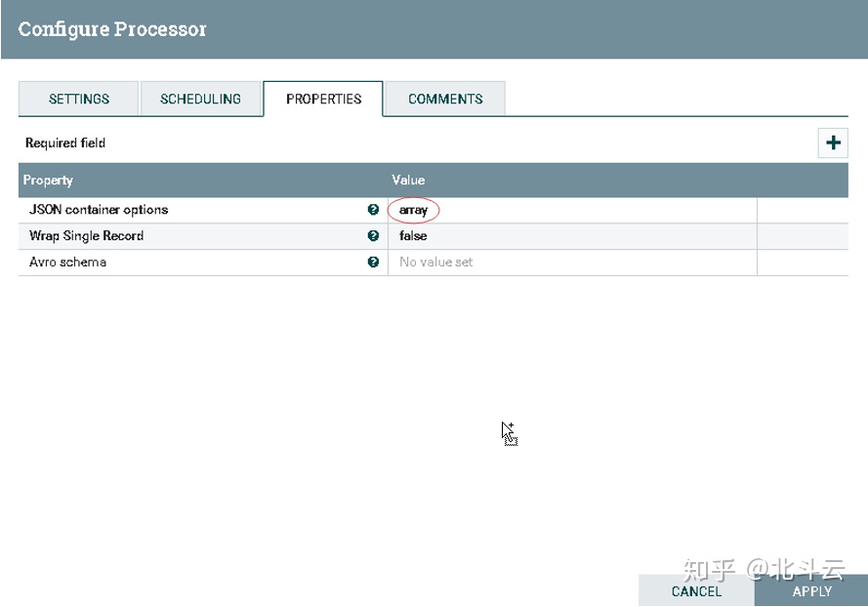Viewport: 868px width, 607px height.
Task: Set Avro schema 'No value set' cell
Action: (x=572, y=263)
